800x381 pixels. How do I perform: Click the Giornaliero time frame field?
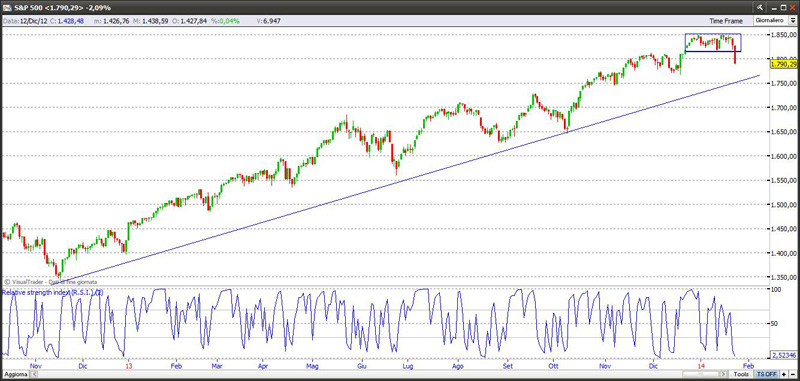(772, 20)
